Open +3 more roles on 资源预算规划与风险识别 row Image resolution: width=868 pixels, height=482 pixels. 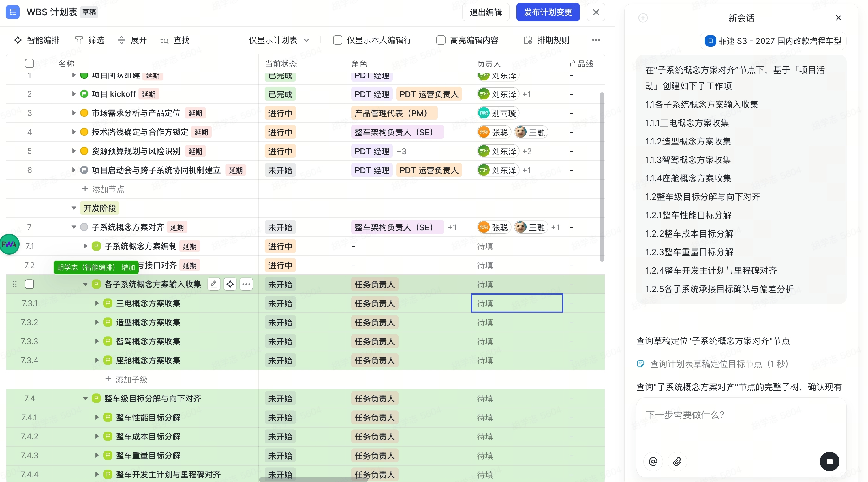(401, 151)
